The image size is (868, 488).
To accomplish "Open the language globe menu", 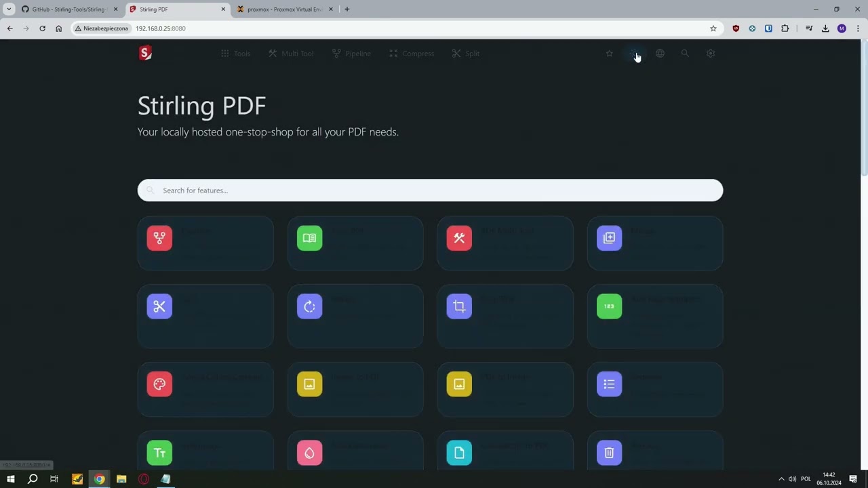I will click(660, 54).
